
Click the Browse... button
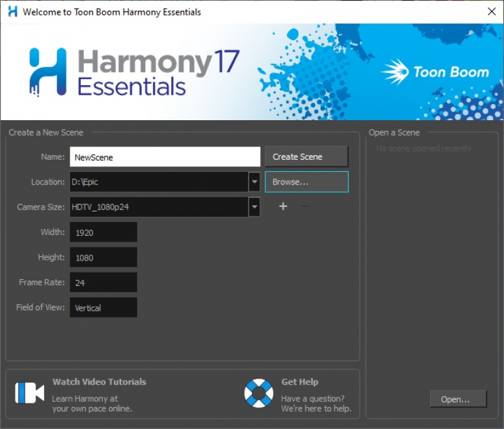click(306, 182)
